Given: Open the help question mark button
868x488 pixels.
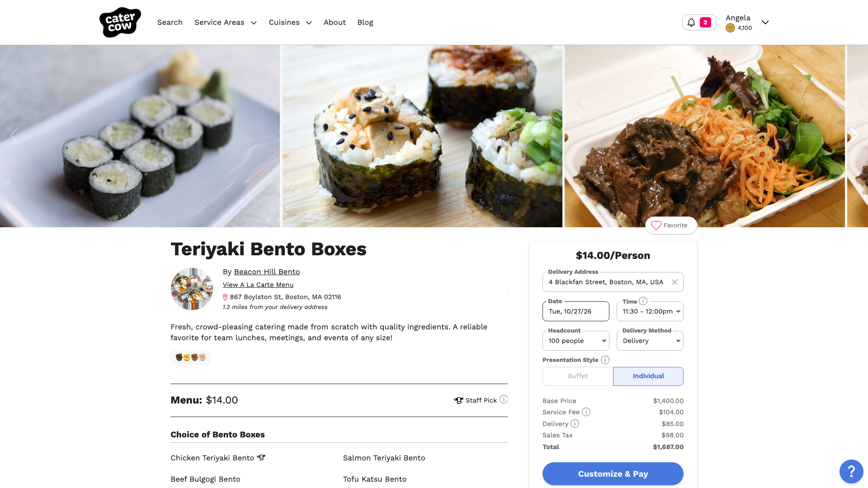Looking at the screenshot, I should 851,471.
